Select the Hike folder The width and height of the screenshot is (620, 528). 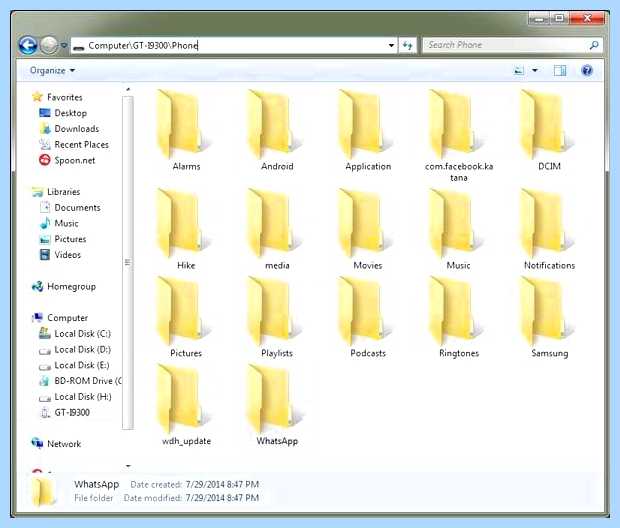coord(186,229)
